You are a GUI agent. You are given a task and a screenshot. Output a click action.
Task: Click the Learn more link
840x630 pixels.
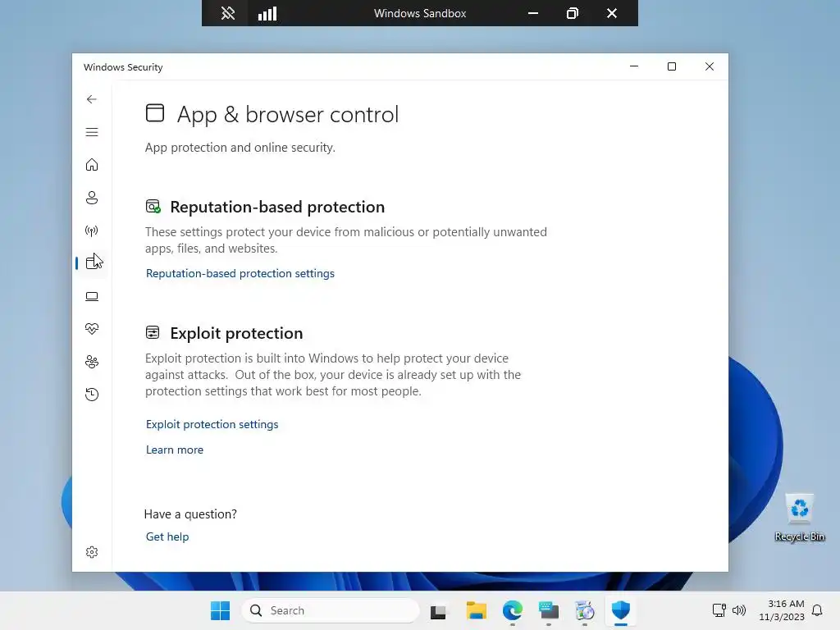(175, 450)
